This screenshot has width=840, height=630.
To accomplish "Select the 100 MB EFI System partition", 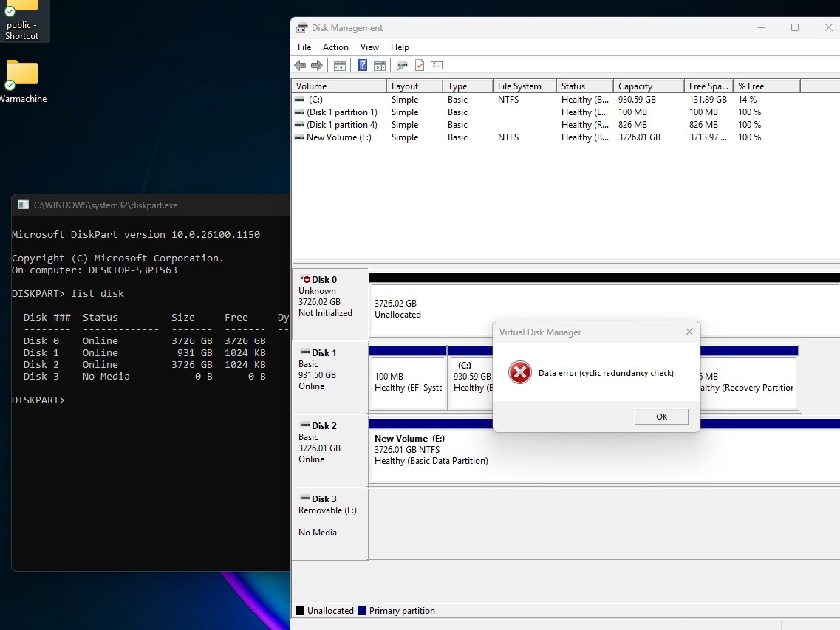I will click(x=408, y=382).
